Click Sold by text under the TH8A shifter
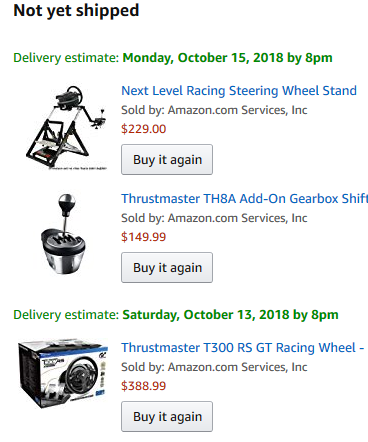Image resolution: width=368 pixels, height=442 pixels. (214, 218)
